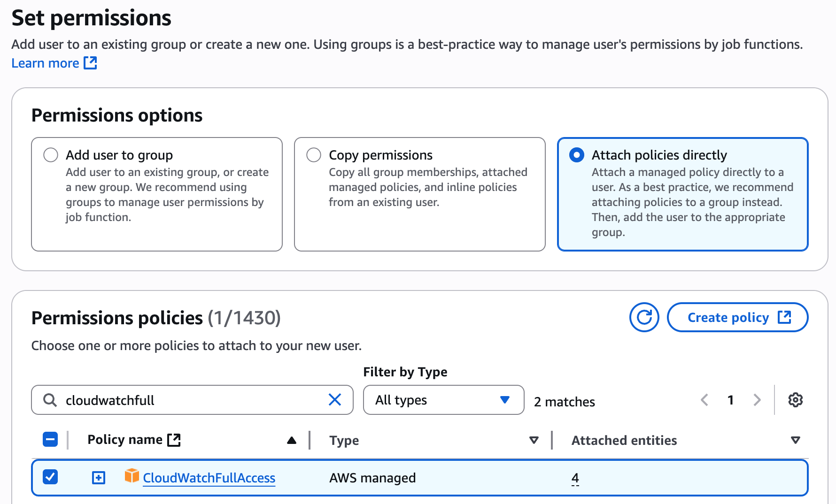Screen dimensions: 836x504
Task: Sort by Policy name column arrow
Action: tap(292, 440)
